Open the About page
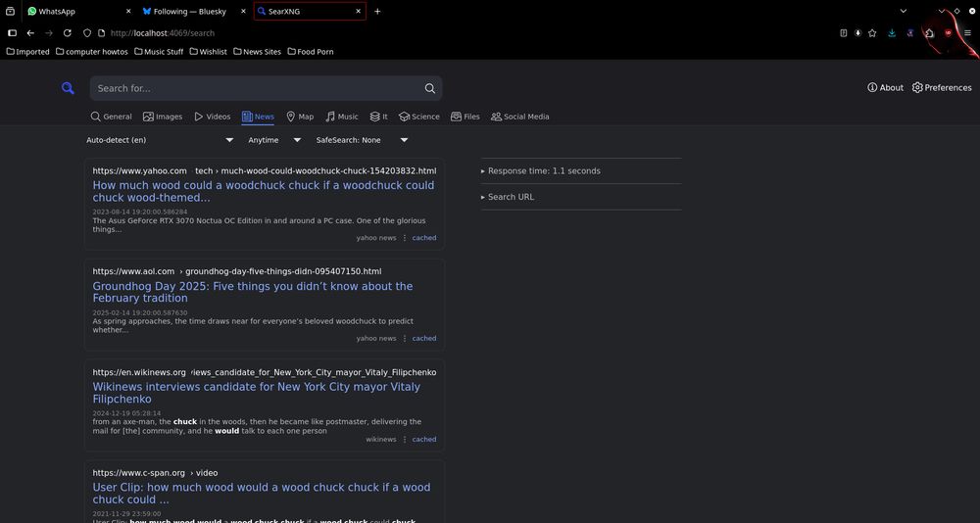 pos(885,87)
